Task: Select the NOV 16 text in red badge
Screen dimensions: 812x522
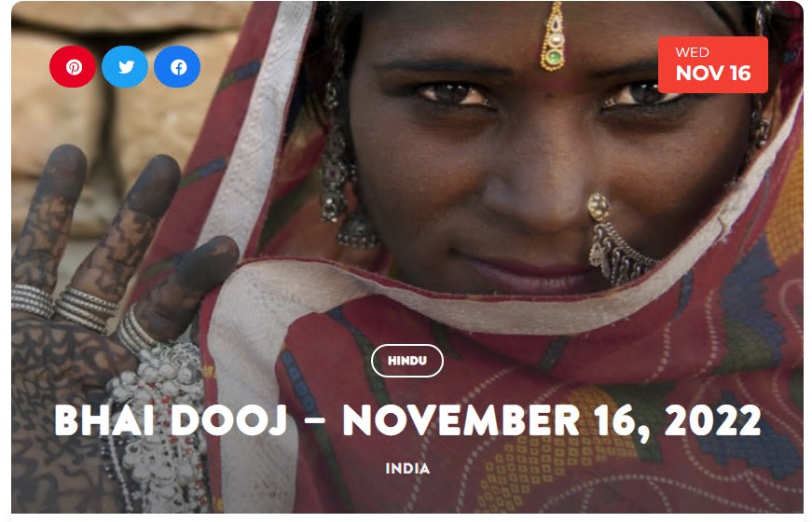Action: click(713, 73)
